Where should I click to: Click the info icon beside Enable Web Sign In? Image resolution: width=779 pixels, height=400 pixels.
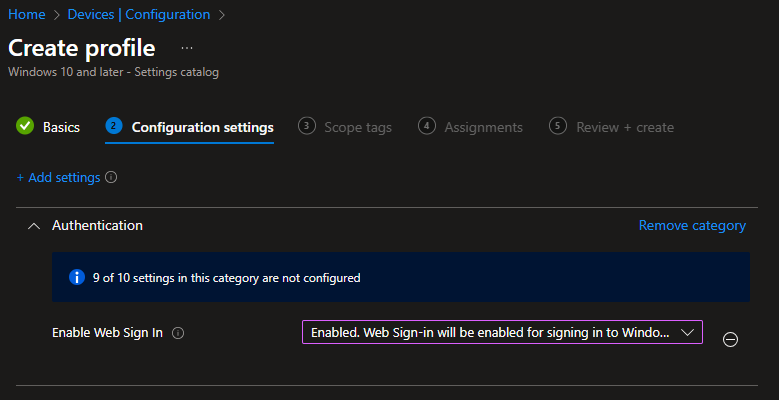click(x=178, y=333)
